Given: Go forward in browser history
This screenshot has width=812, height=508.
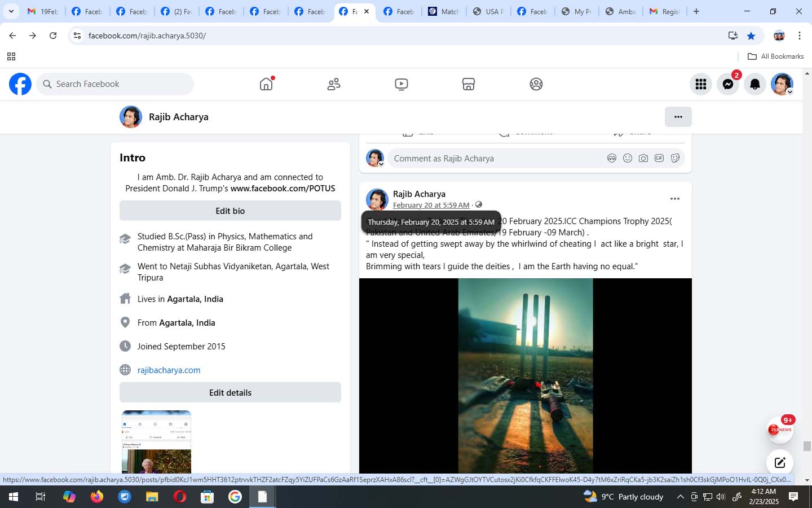Looking at the screenshot, I should (x=33, y=36).
